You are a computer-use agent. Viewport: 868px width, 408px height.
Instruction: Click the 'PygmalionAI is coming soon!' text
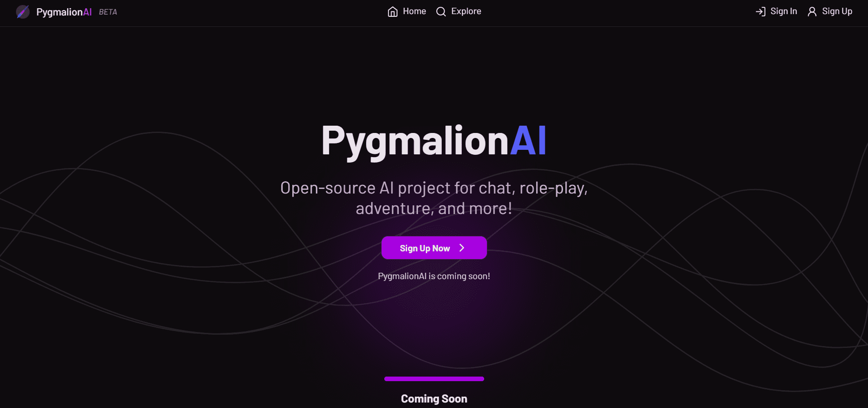tap(434, 276)
